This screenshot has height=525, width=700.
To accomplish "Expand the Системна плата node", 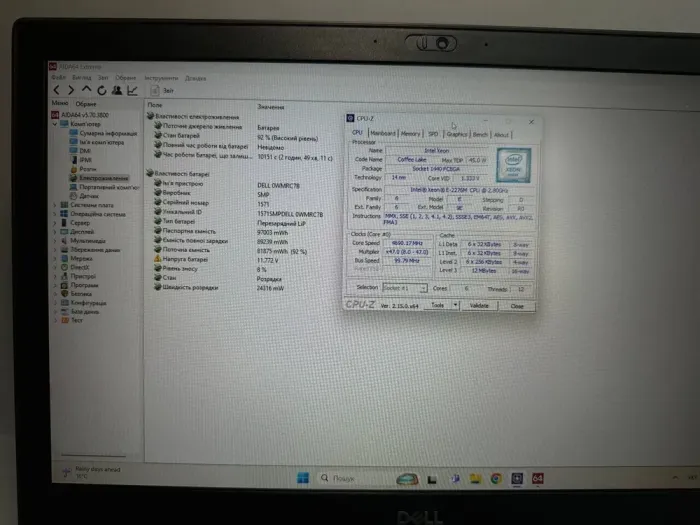I will pos(55,205).
